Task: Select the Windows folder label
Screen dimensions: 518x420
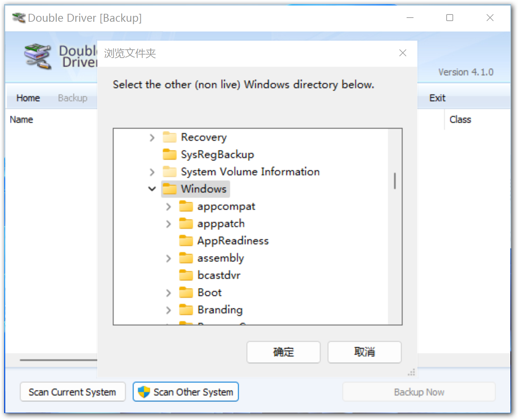Action: coord(204,189)
